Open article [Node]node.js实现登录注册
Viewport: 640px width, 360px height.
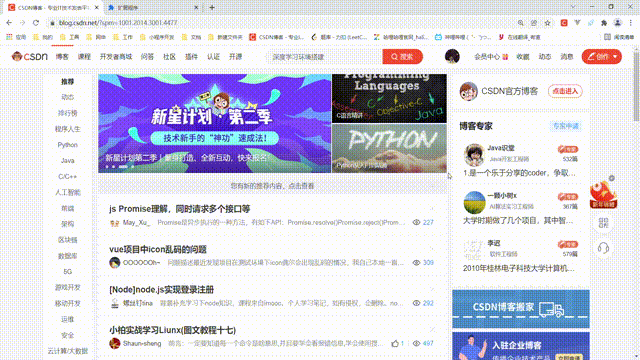tap(161, 290)
